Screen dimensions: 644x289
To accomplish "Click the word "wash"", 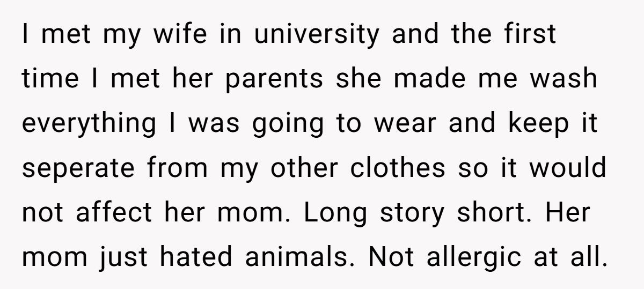I will 569,80.
